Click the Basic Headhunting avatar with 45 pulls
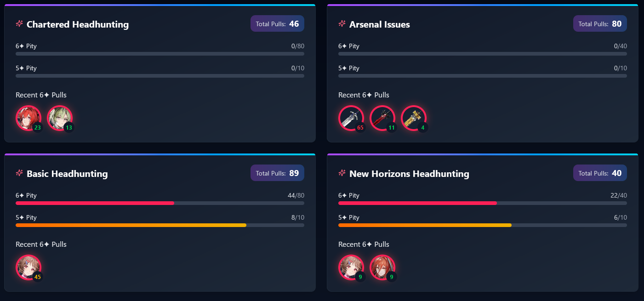The image size is (644, 301). point(28,267)
